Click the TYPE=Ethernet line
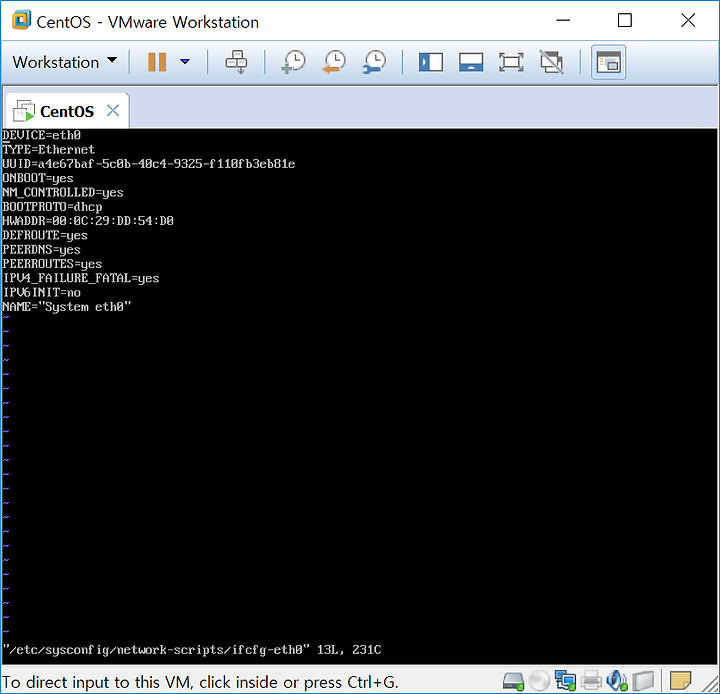 49,149
